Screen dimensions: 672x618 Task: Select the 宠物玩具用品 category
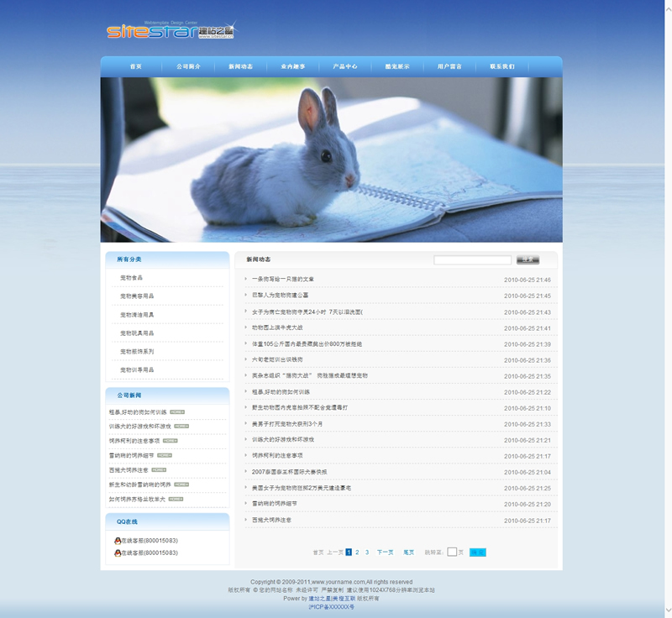(136, 333)
